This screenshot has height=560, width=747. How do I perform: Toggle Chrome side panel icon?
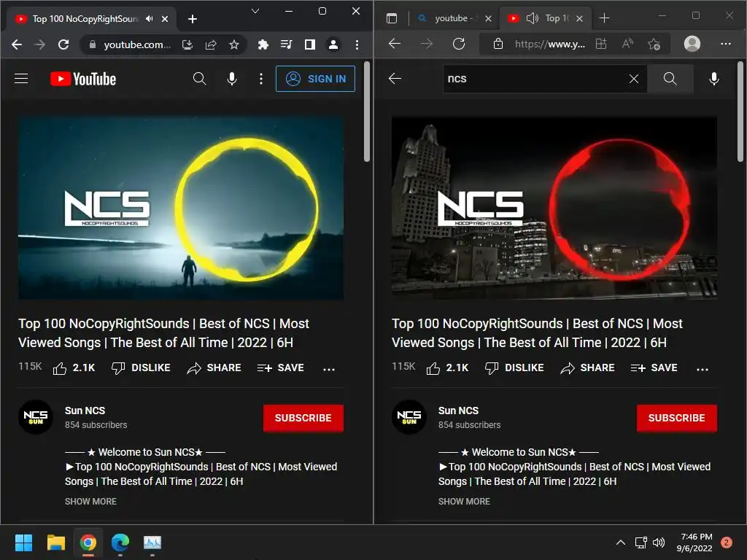pyautogui.click(x=310, y=44)
